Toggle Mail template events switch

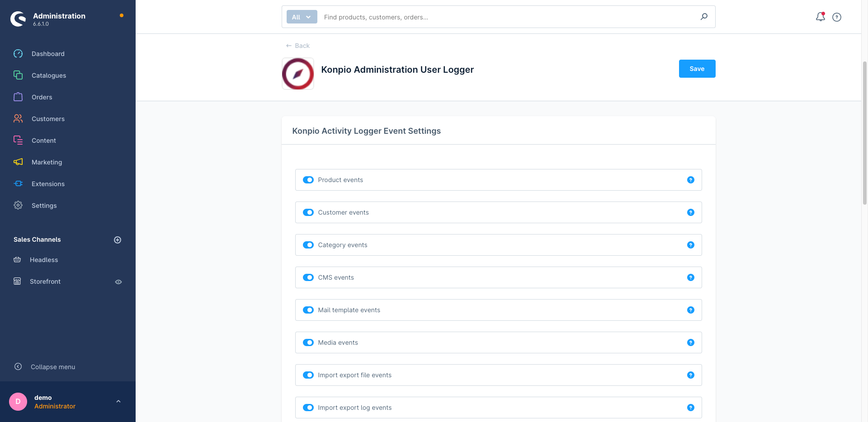[x=308, y=310]
